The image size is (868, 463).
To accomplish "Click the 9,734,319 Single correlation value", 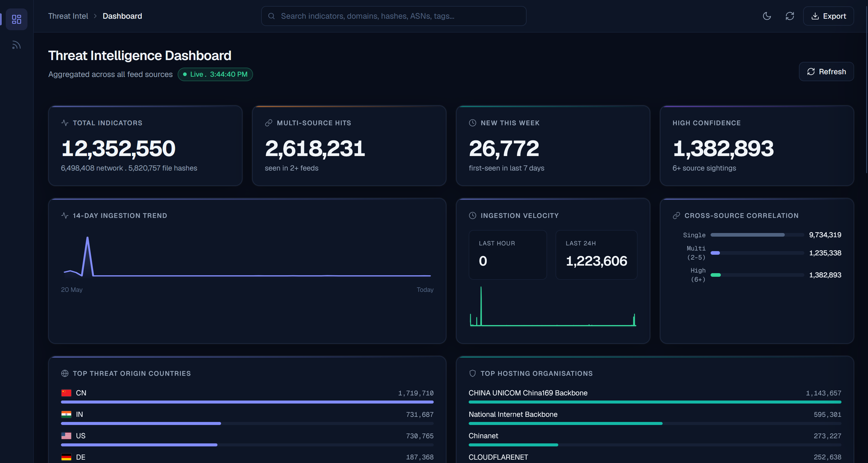I will pyautogui.click(x=825, y=235).
